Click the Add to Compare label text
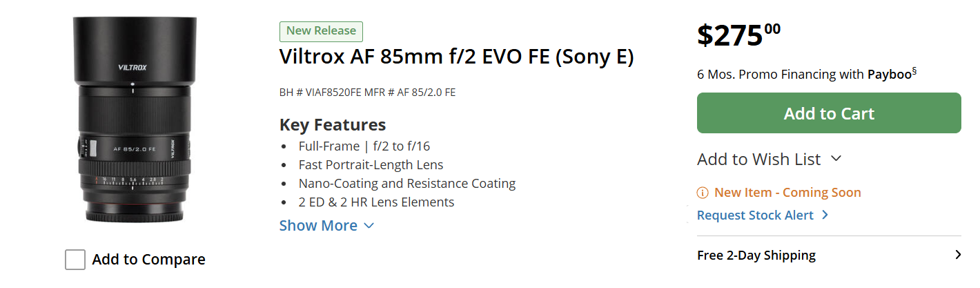 [148, 260]
